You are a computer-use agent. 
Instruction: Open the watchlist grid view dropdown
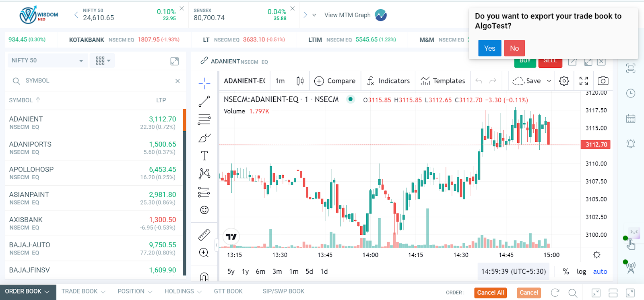click(103, 60)
